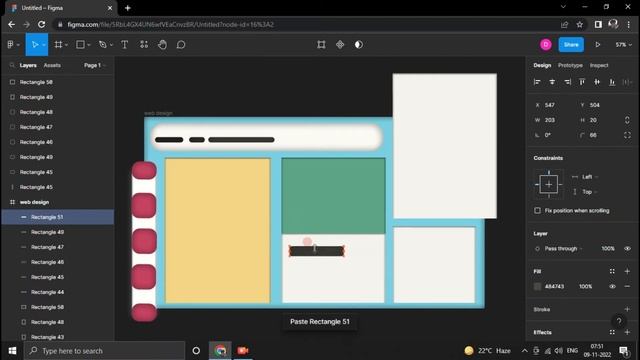Switch to the Assets tab

point(52,65)
